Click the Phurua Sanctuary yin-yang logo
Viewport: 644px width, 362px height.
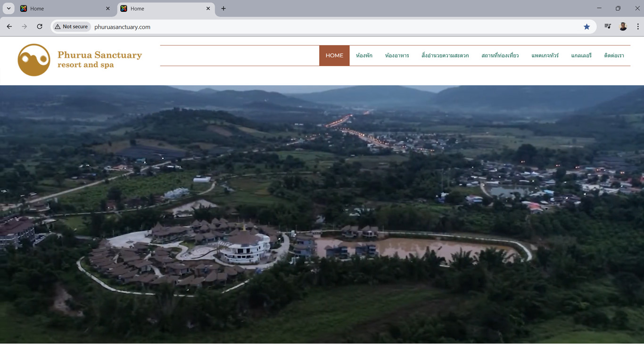pos(34,60)
